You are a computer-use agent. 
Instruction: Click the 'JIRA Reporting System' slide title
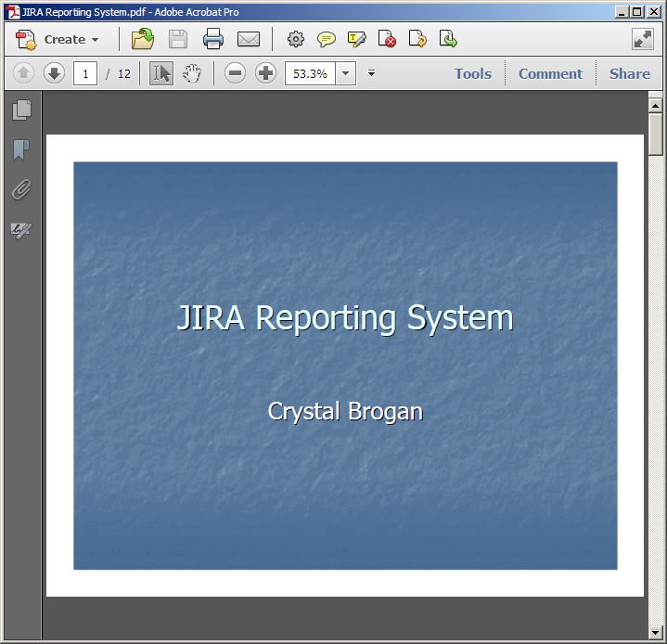[345, 318]
